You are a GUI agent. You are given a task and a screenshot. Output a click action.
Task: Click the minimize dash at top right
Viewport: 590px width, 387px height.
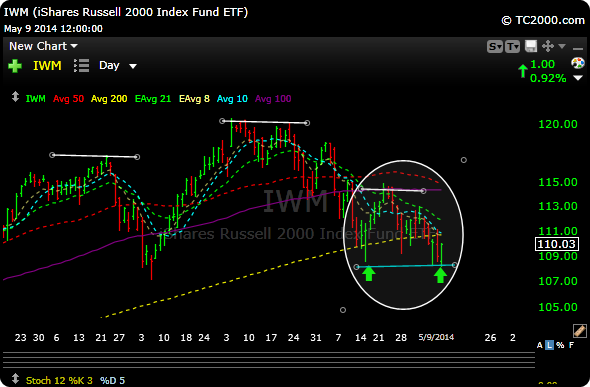tap(578, 48)
